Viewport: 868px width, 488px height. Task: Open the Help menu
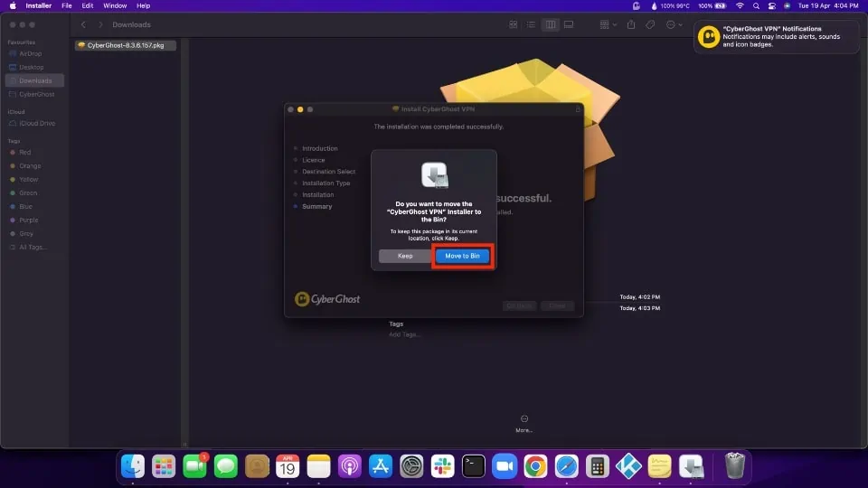tap(144, 5)
